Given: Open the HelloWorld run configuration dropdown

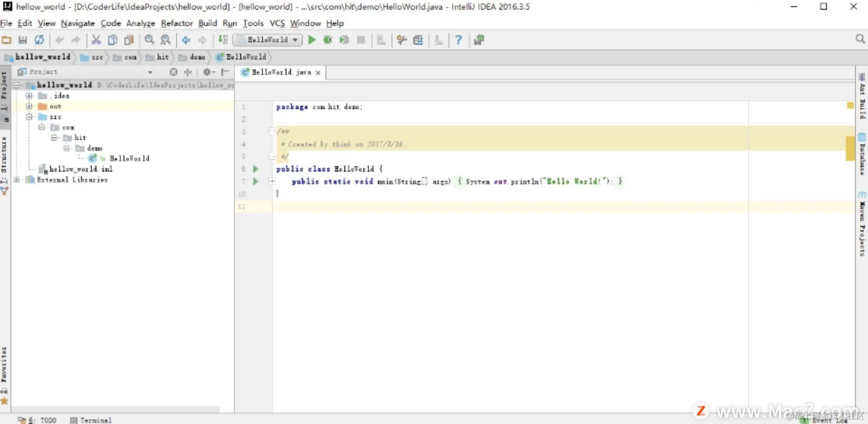Looking at the screenshot, I should point(268,40).
